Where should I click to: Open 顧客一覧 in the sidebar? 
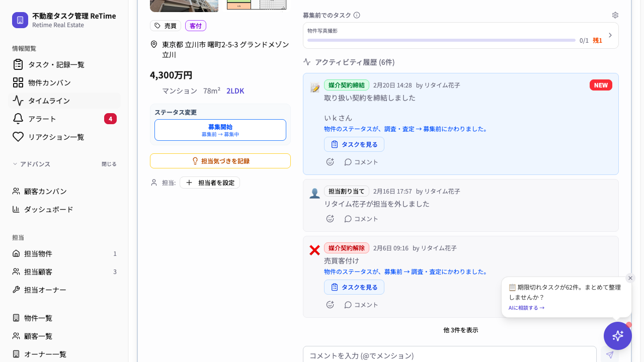pyautogui.click(x=64, y=336)
